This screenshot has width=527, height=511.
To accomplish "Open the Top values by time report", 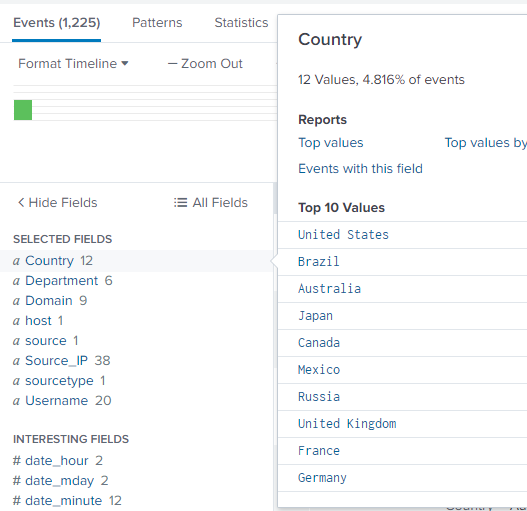I will click(x=486, y=143).
